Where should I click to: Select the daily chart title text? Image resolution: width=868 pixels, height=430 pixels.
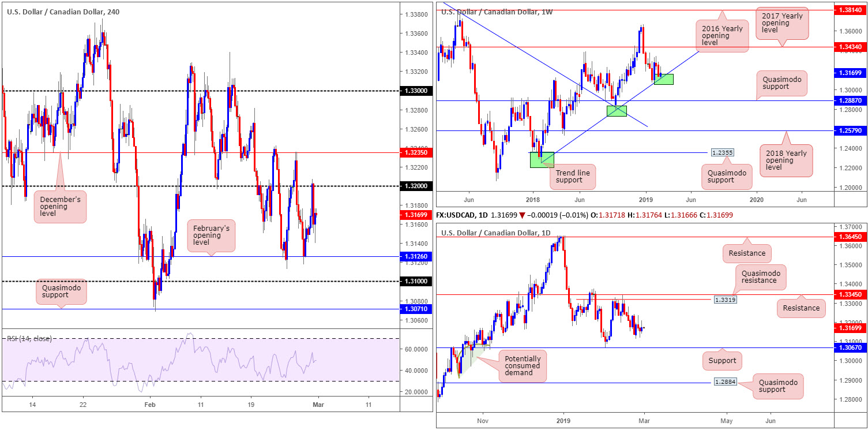496,233
